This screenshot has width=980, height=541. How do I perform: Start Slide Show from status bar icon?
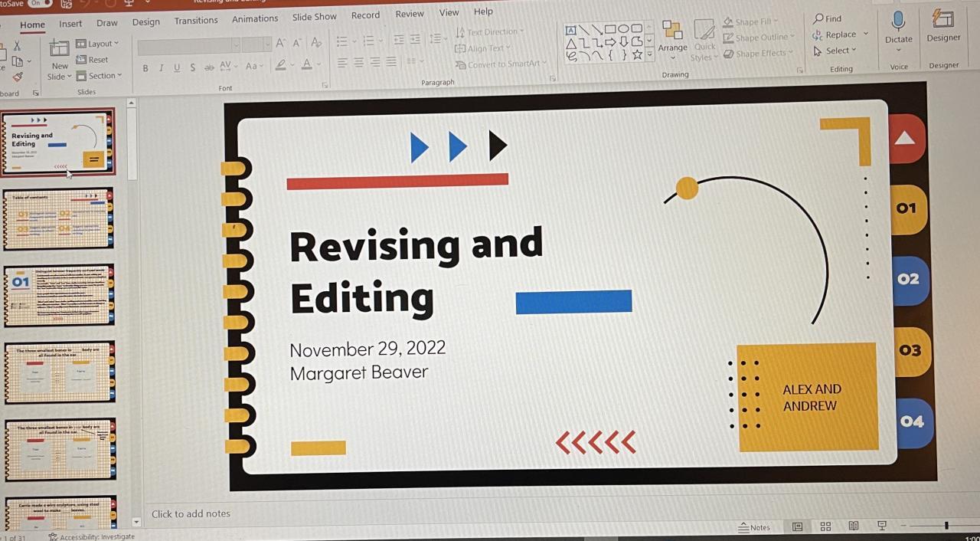point(881,526)
